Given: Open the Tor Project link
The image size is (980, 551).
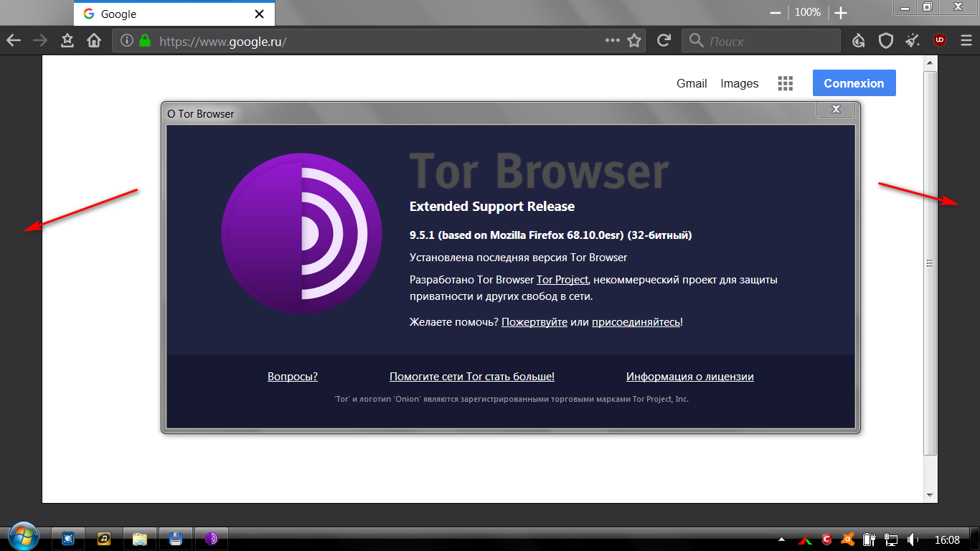Looking at the screenshot, I should pos(562,280).
